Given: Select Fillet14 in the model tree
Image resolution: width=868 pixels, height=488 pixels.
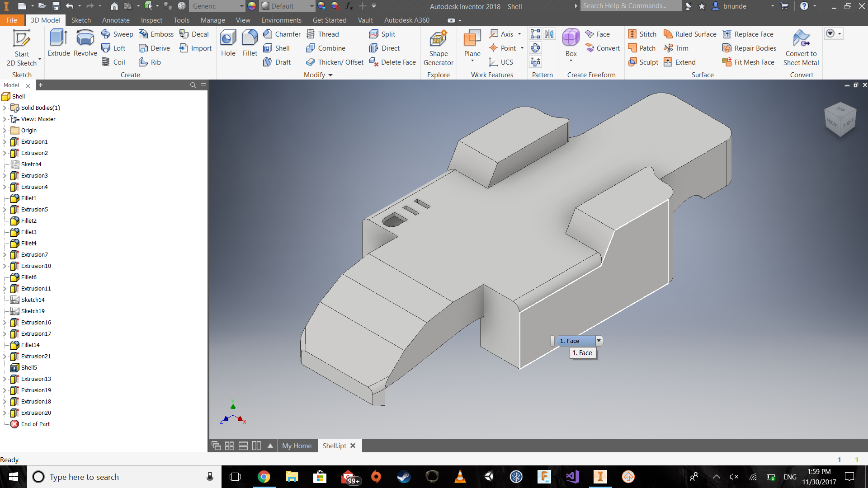Looking at the screenshot, I should point(25,345).
